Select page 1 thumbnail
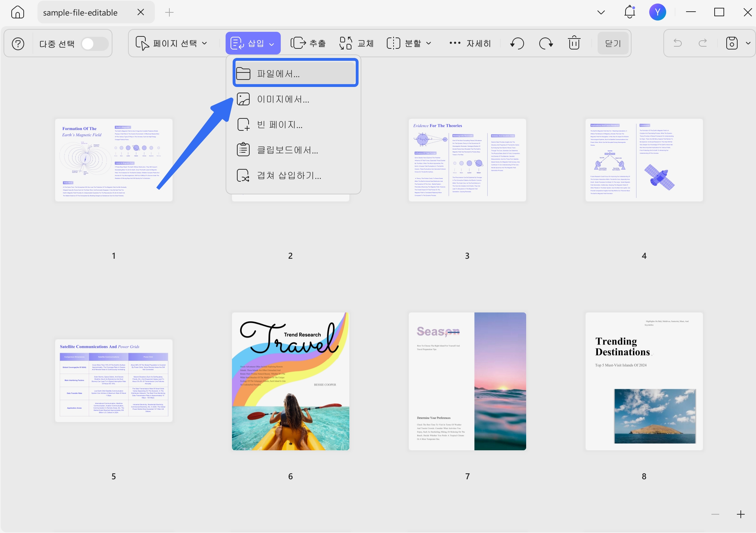The height and width of the screenshot is (533, 756). (x=114, y=160)
